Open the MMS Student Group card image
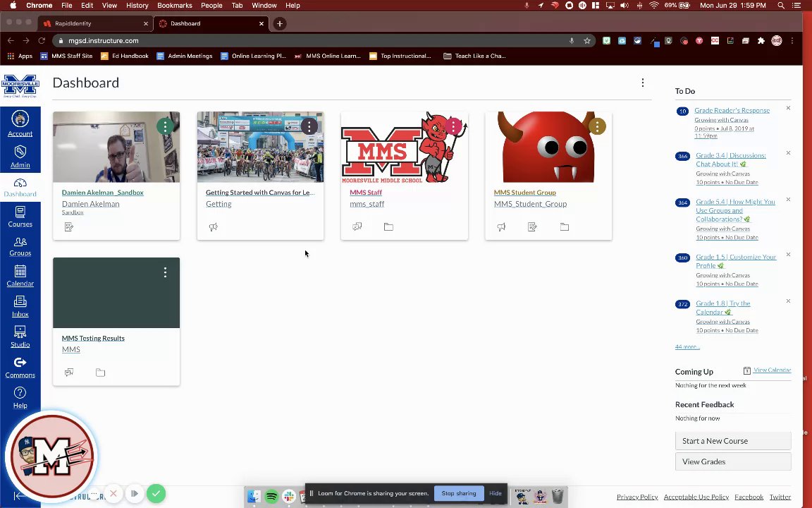The height and width of the screenshot is (508, 812). click(548, 147)
